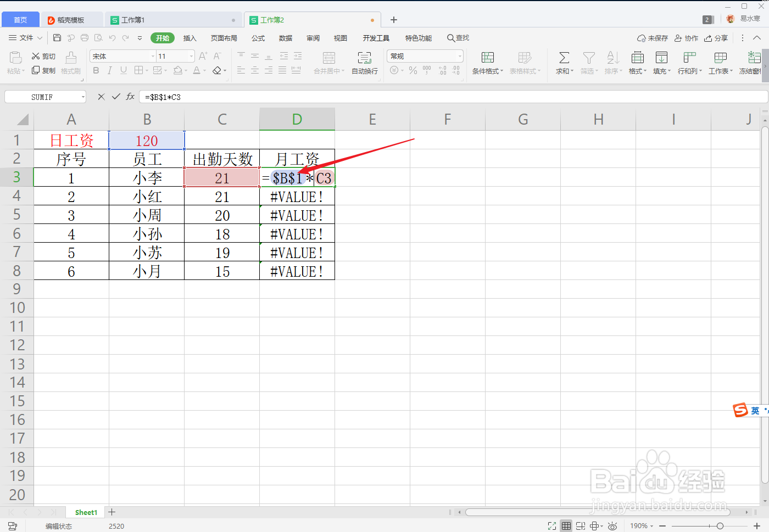Toggle left text alignment
The height and width of the screenshot is (532, 769).
click(x=241, y=70)
